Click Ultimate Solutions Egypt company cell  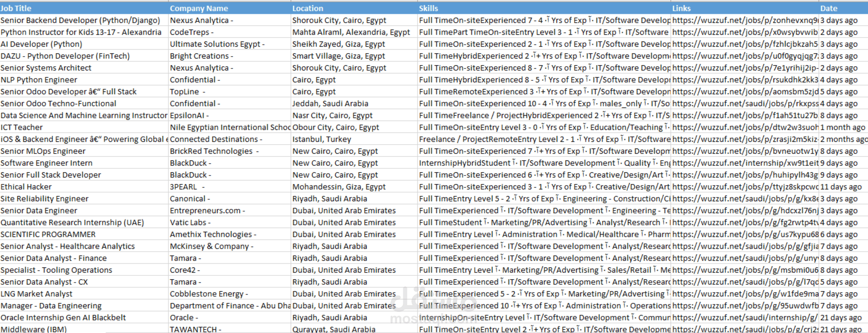pos(230,44)
